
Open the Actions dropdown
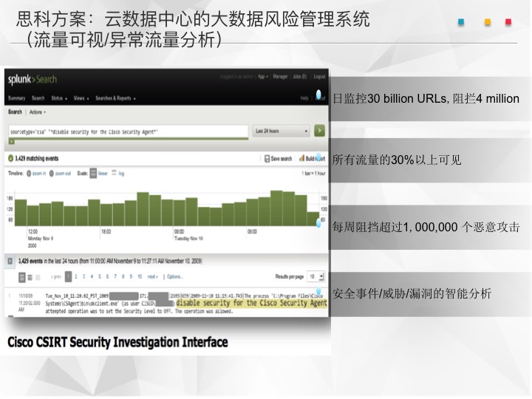(x=38, y=112)
